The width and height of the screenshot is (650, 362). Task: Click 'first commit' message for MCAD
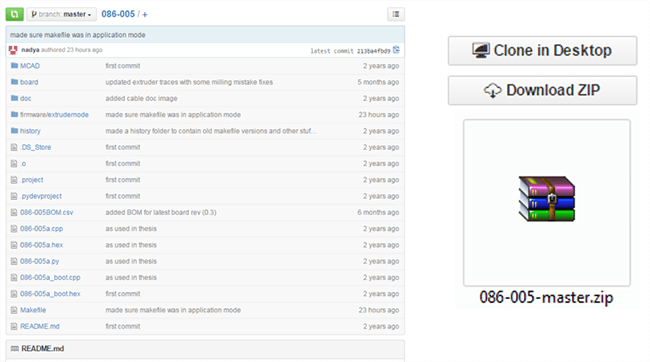[123, 66]
